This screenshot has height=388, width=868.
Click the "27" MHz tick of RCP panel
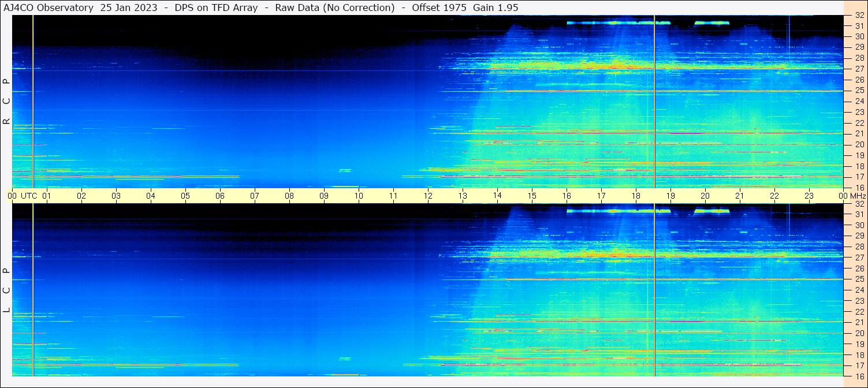click(859, 69)
